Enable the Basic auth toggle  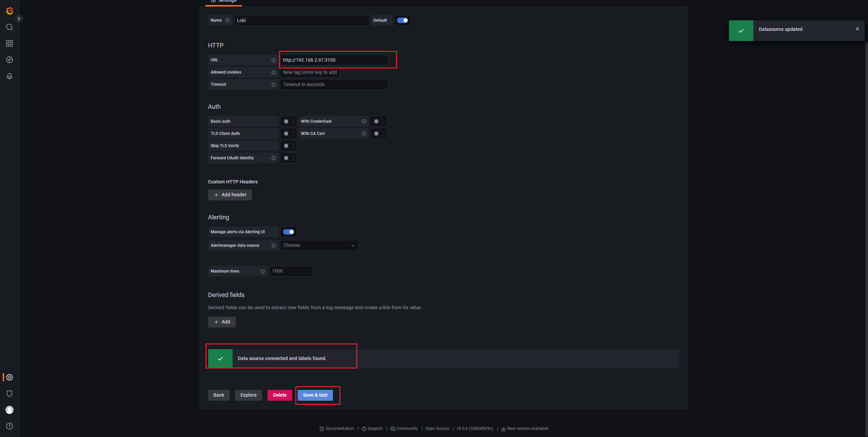tap(288, 121)
